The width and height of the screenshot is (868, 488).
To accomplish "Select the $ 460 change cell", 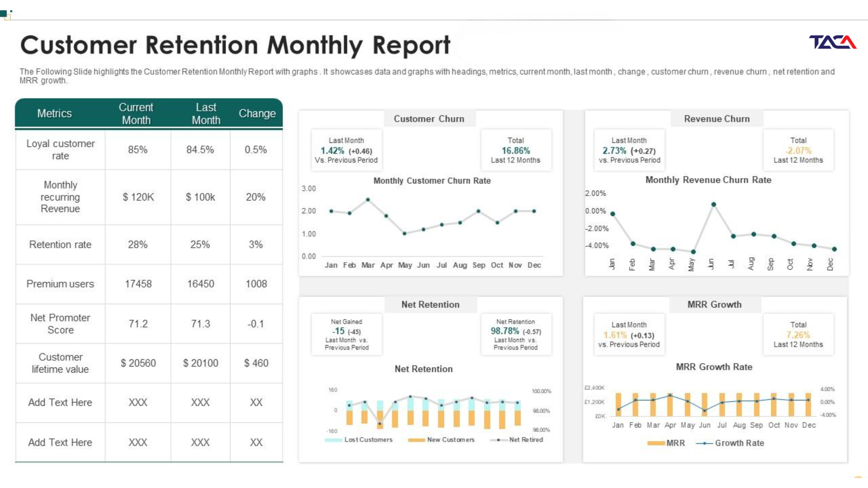I will 256,363.
